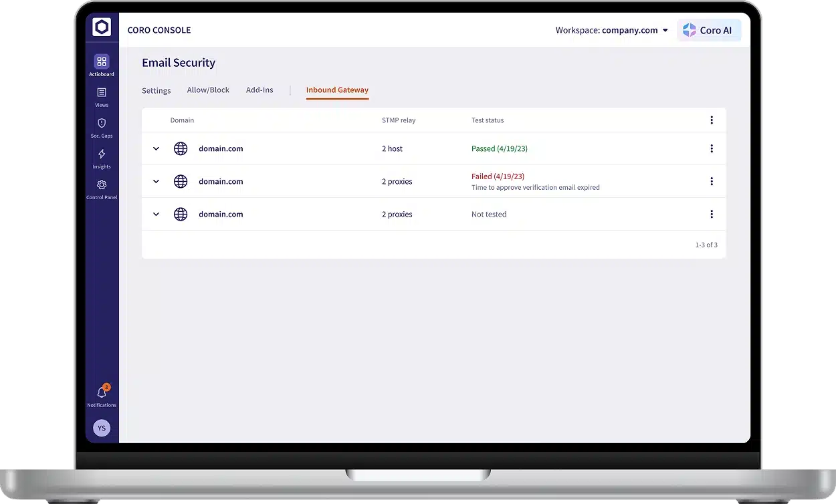Switch to the Allow/Block tab
The image size is (836, 504).
[208, 90]
